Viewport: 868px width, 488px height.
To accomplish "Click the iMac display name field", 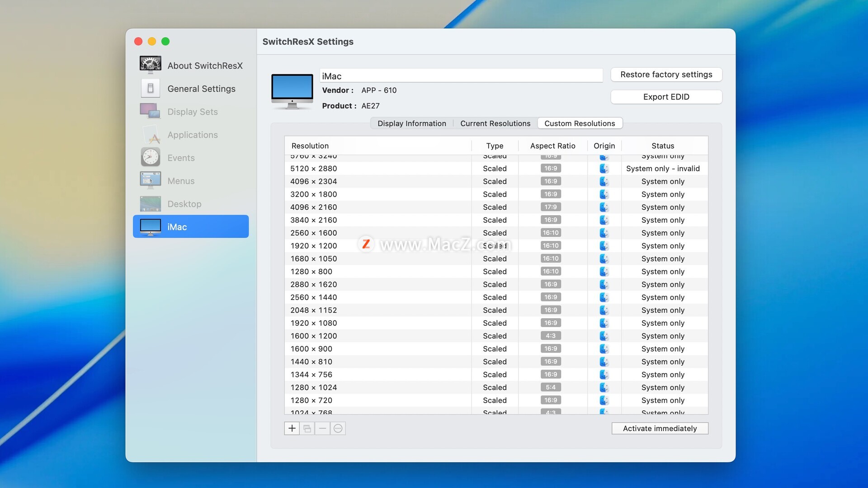I will tap(461, 76).
